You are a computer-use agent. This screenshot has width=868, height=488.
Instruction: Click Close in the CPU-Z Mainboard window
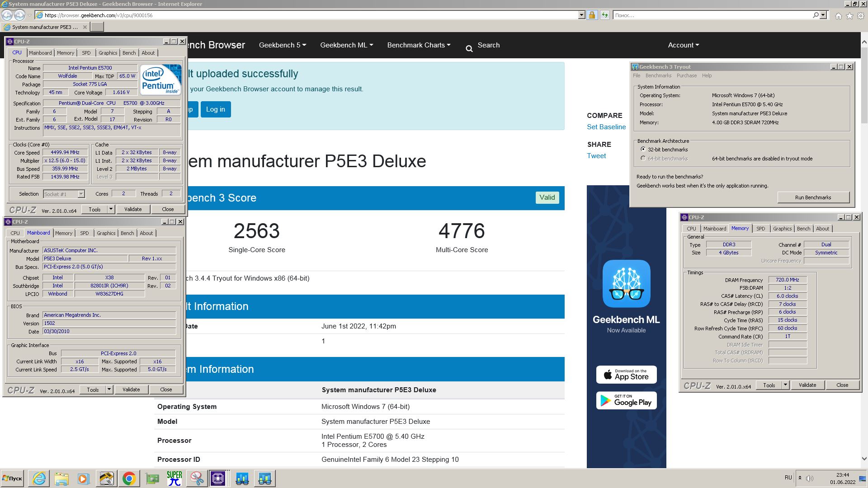[x=166, y=389]
